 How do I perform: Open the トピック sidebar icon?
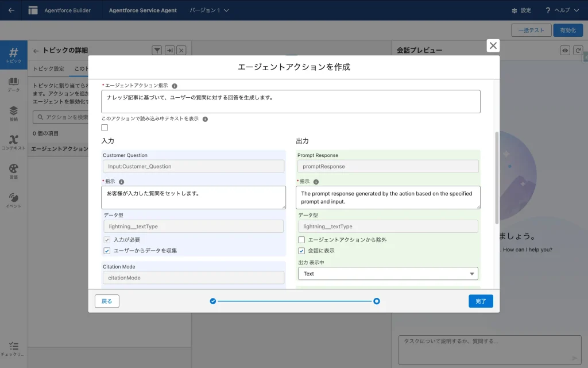click(13, 55)
